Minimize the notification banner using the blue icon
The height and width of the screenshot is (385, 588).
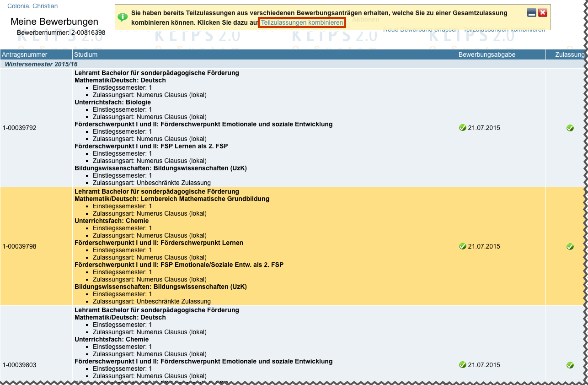[x=531, y=12]
